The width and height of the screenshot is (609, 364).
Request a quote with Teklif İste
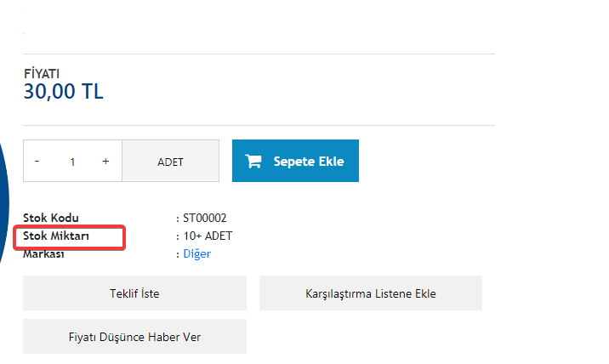point(134,293)
